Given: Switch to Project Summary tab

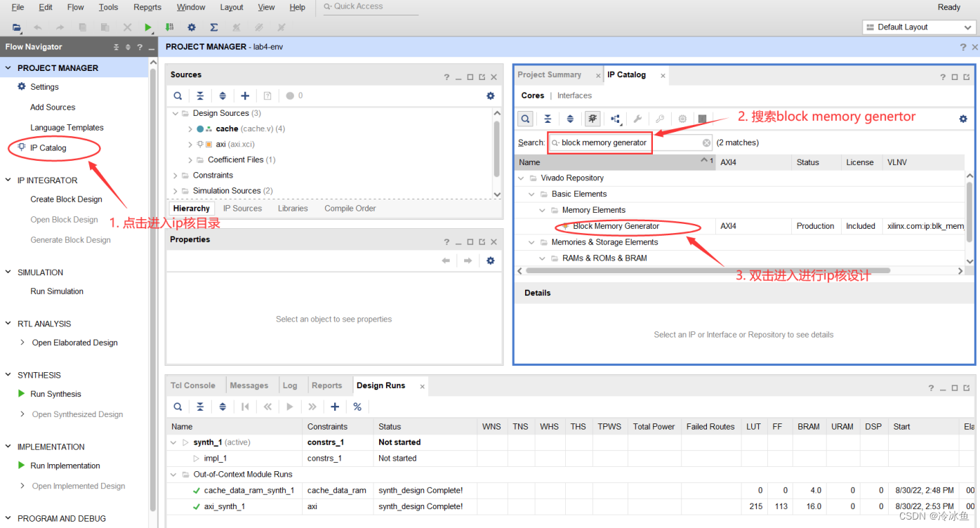Looking at the screenshot, I should tap(550, 75).
